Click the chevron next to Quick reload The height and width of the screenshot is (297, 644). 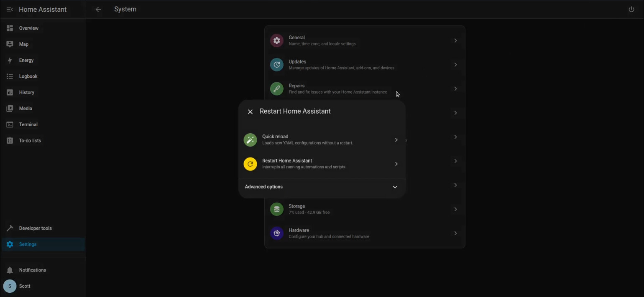point(396,140)
